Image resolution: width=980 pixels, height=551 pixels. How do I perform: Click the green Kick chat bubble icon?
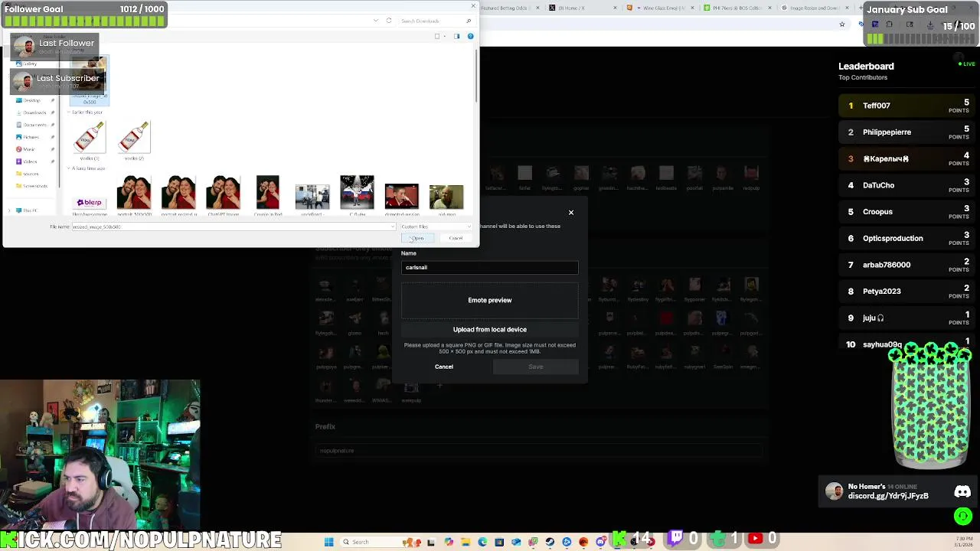(x=963, y=517)
